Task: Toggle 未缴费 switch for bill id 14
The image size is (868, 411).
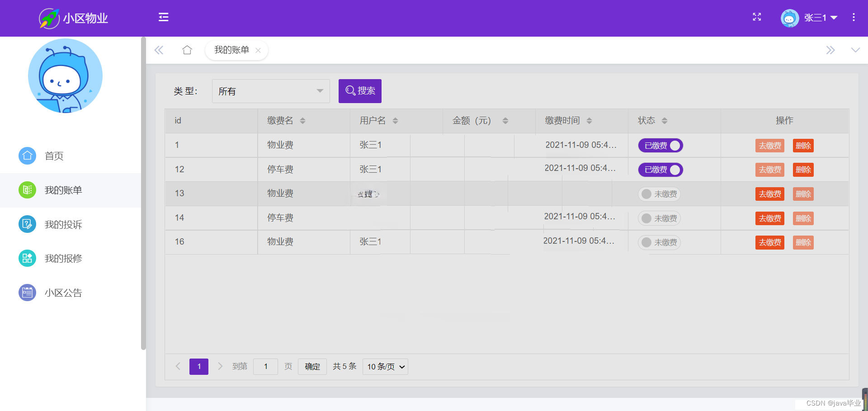Action: click(659, 218)
